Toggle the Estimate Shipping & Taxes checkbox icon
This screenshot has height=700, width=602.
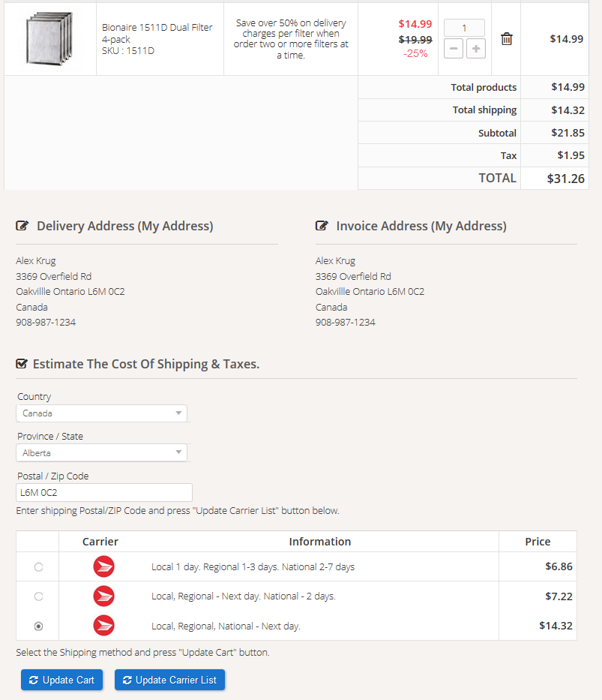pyautogui.click(x=22, y=365)
